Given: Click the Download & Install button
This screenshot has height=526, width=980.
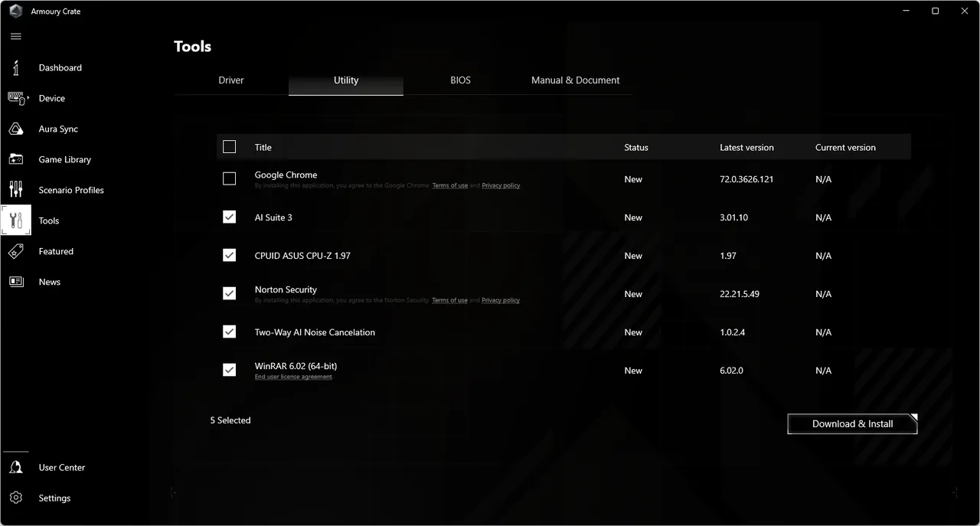Looking at the screenshot, I should tap(852, 424).
